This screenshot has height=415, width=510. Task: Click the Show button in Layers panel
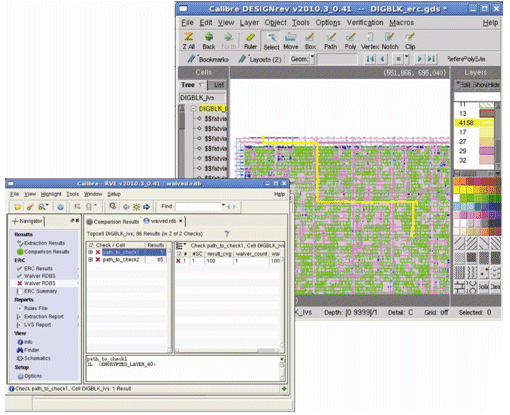click(481, 85)
